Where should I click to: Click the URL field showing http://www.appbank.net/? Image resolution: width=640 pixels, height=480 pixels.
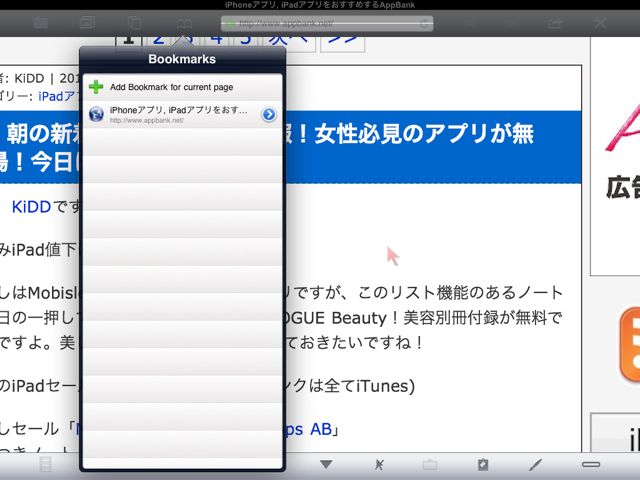[x=327, y=23]
